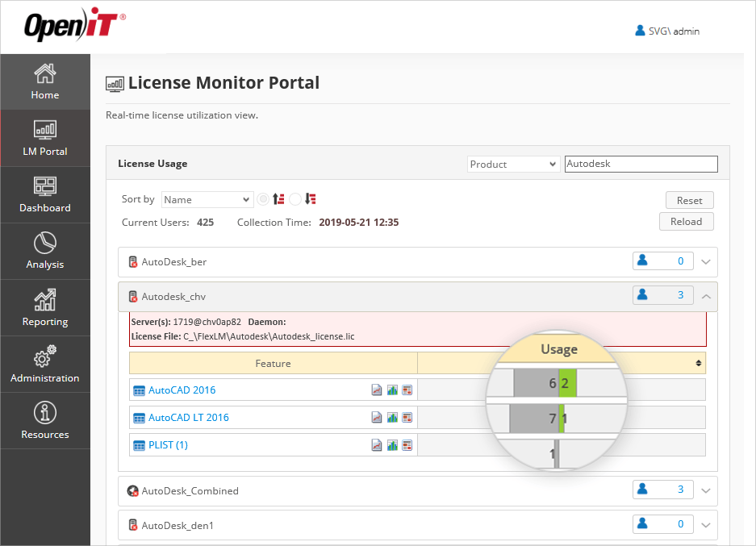756x546 pixels.
Task: Open the AutoCAD LT 2016 feature link
Action: 189,417
